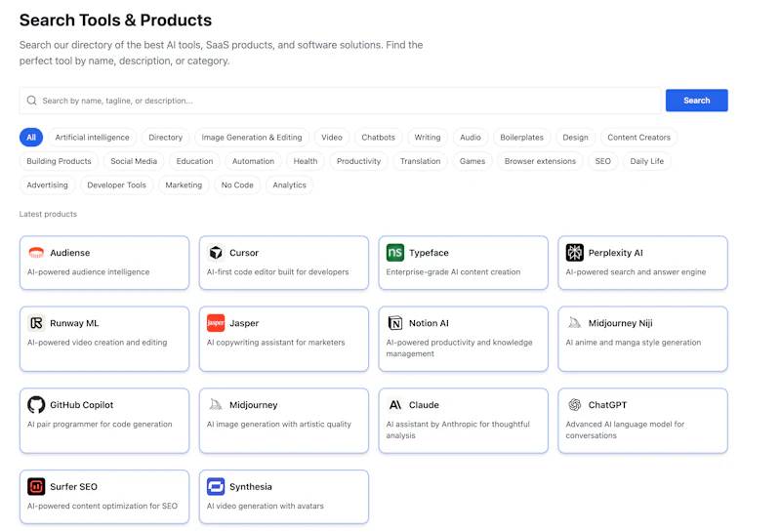Click the Perplexity AI logo icon
The image size is (781, 532).
pyautogui.click(x=574, y=253)
